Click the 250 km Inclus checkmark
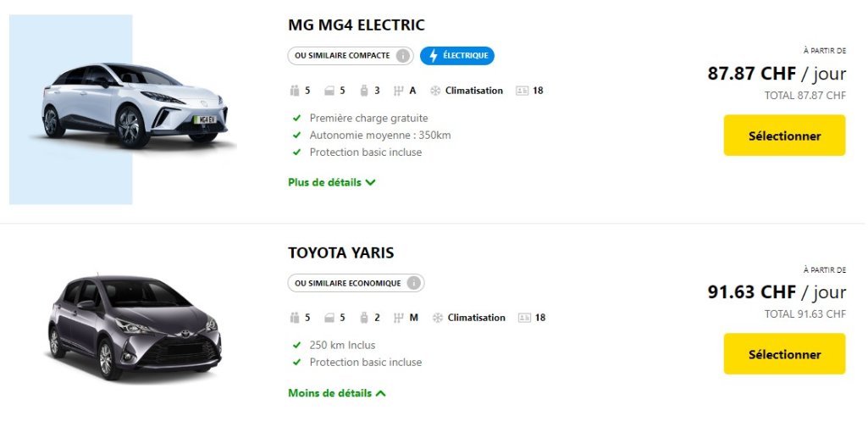 coord(296,346)
